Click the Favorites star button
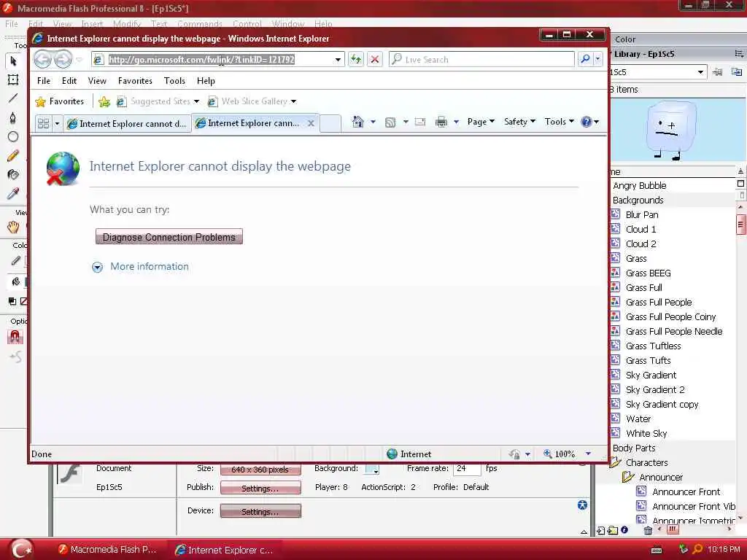The height and width of the screenshot is (560, 747). click(60, 101)
